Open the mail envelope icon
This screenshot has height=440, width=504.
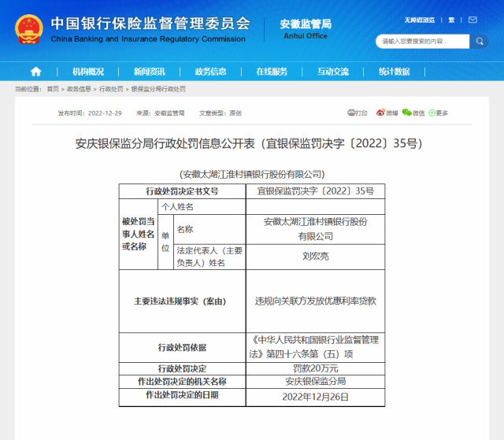point(472,20)
